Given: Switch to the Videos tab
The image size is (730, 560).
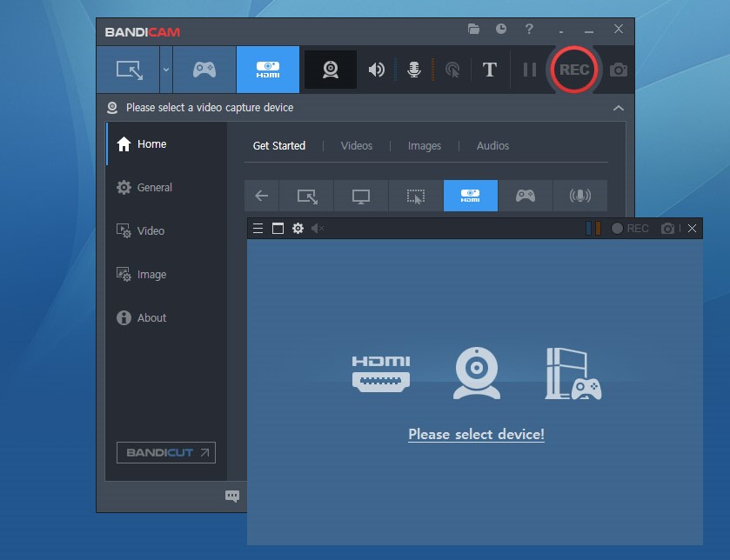Looking at the screenshot, I should (357, 145).
